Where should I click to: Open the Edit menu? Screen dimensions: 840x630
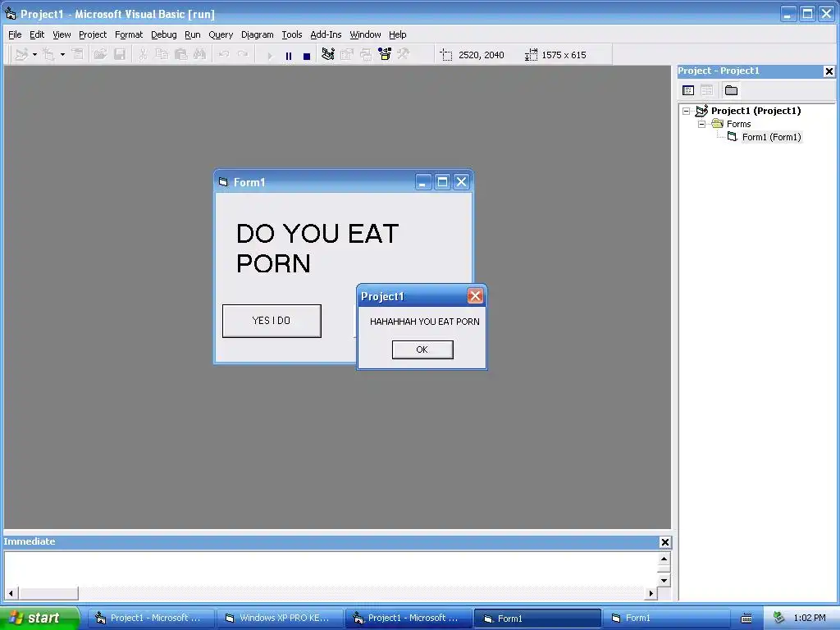pyautogui.click(x=37, y=34)
